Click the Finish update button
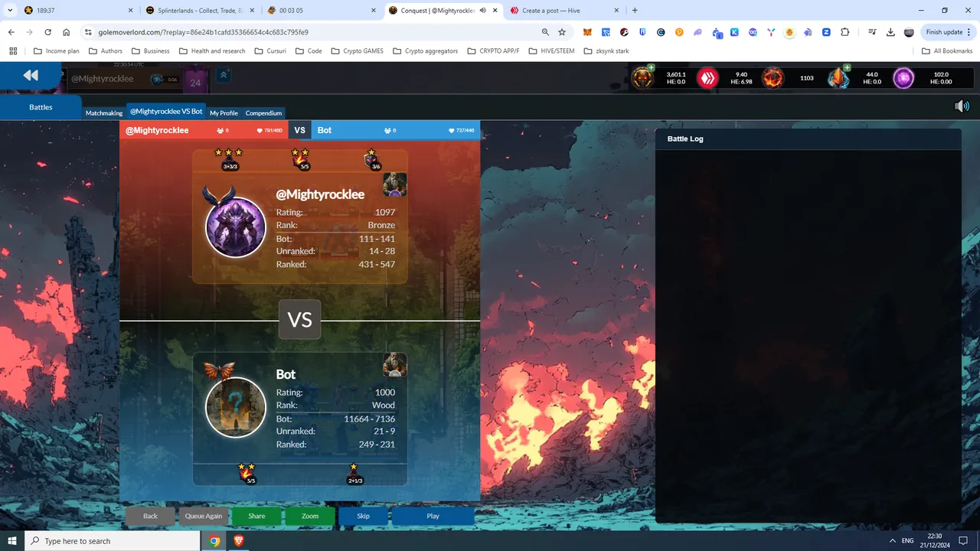 pyautogui.click(x=948, y=32)
